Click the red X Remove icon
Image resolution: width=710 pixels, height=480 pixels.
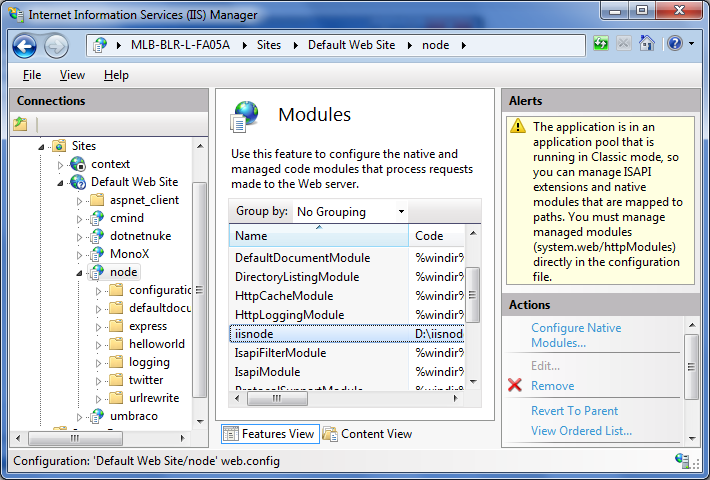(x=515, y=385)
